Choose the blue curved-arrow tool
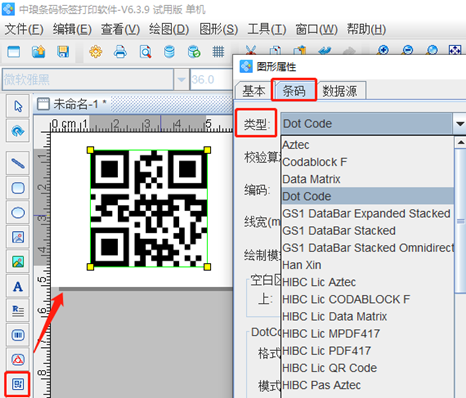466x398 pixels. tap(18, 131)
